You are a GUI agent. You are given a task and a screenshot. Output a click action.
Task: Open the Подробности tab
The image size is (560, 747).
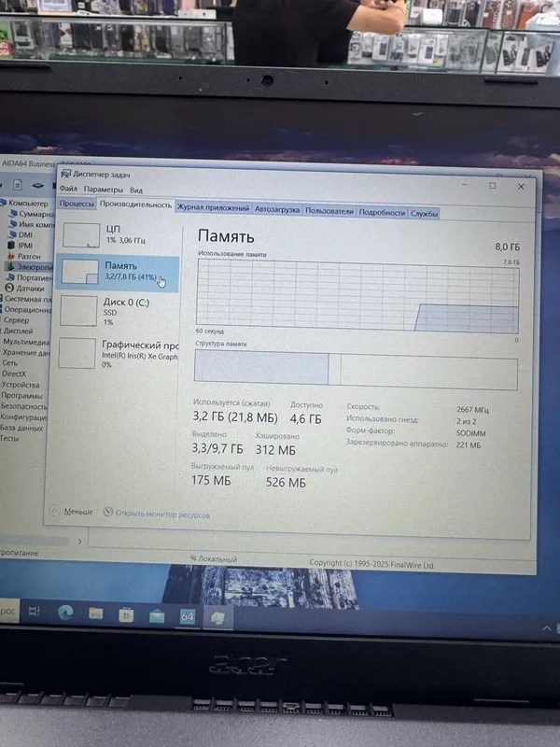(382, 213)
